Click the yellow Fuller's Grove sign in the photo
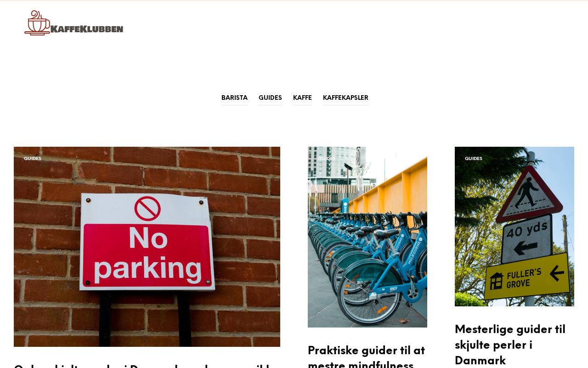The height and width of the screenshot is (368, 588). pos(527,277)
